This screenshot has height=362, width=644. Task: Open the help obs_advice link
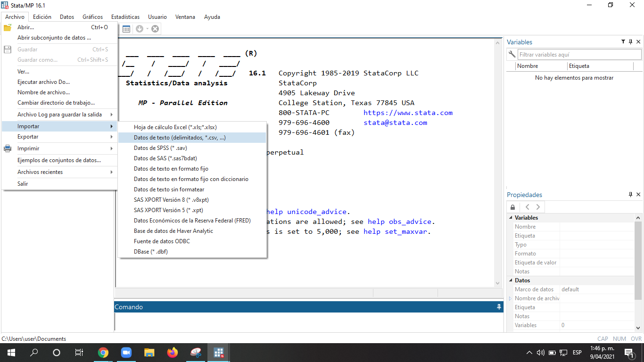pyautogui.click(x=400, y=222)
